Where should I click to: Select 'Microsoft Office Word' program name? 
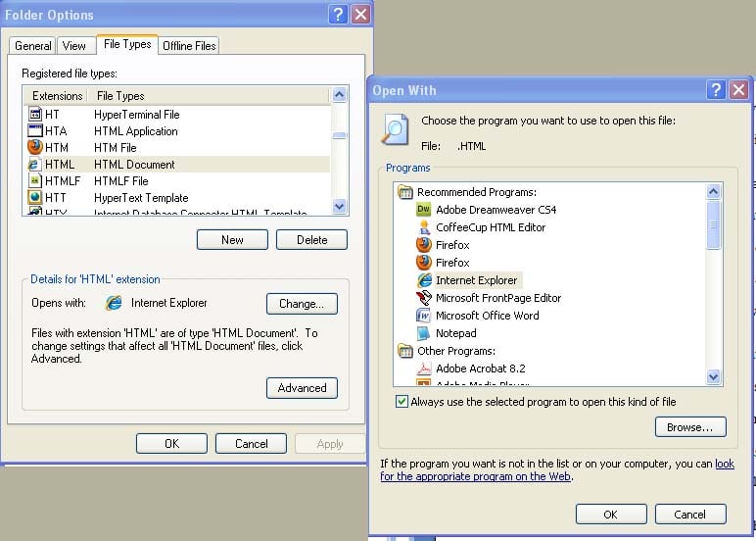click(488, 316)
